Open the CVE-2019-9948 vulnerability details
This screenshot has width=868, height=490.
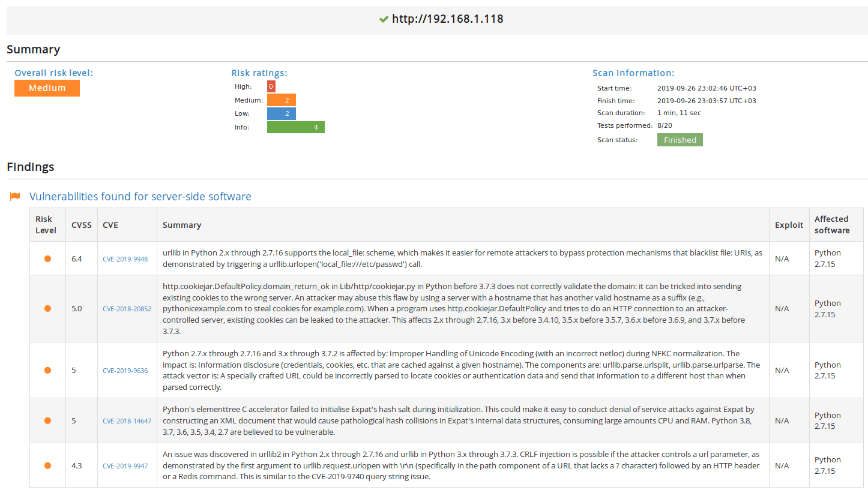(x=125, y=258)
